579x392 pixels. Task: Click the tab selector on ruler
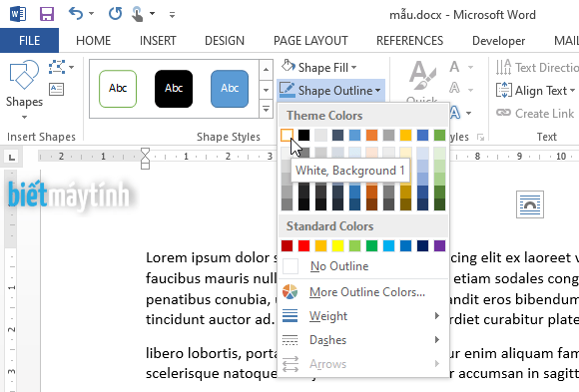click(x=12, y=157)
